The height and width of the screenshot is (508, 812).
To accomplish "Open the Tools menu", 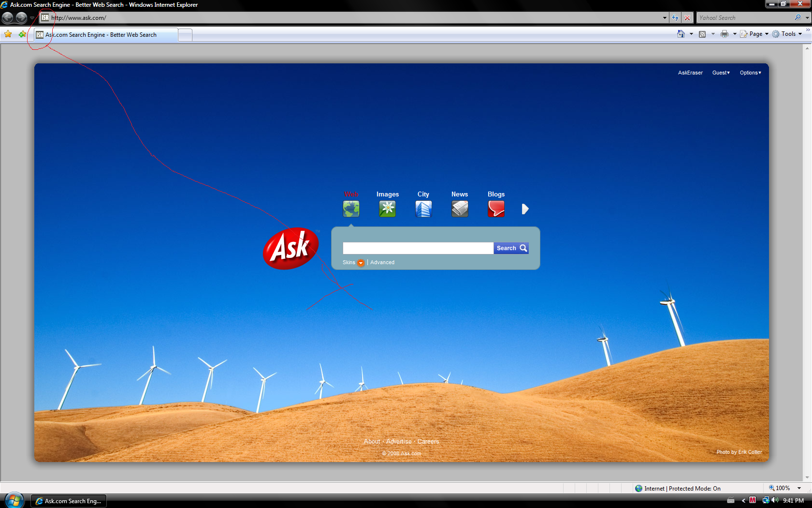I will [787, 34].
